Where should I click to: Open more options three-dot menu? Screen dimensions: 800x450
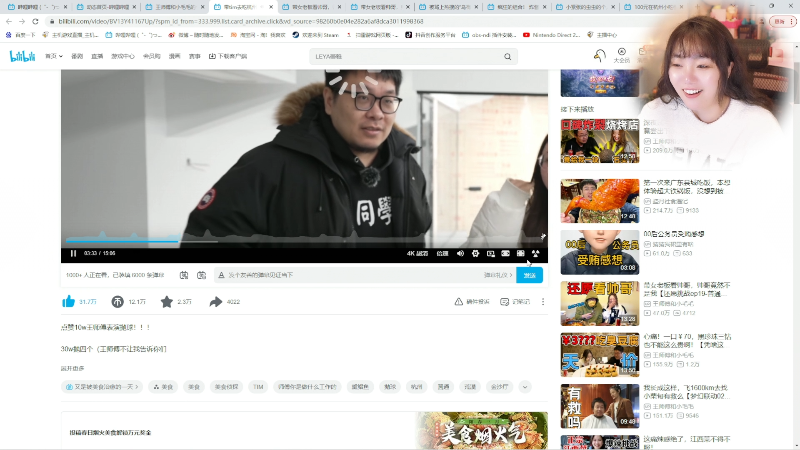point(543,302)
